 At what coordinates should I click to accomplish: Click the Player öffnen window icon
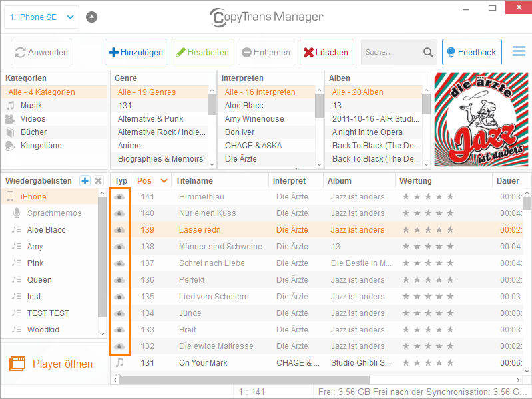17,364
